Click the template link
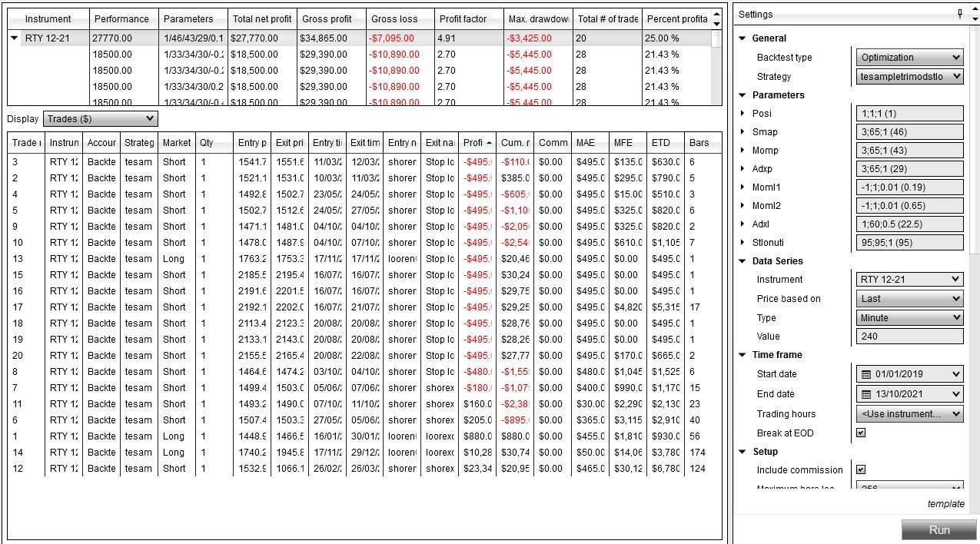This screenshot has height=544, width=980. [946, 503]
